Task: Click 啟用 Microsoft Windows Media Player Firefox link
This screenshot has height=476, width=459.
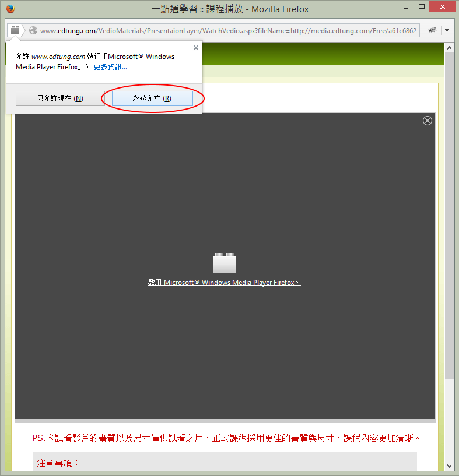Action: [224, 283]
